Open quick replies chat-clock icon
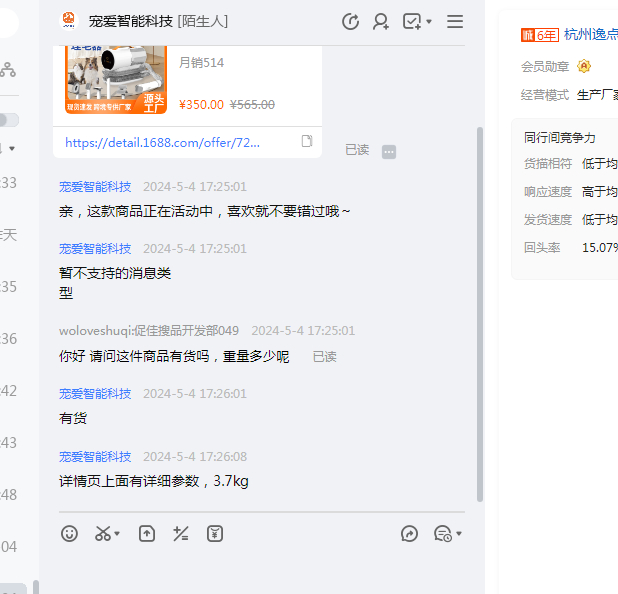618x594 pixels. pyautogui.click(x=443, y=534)
